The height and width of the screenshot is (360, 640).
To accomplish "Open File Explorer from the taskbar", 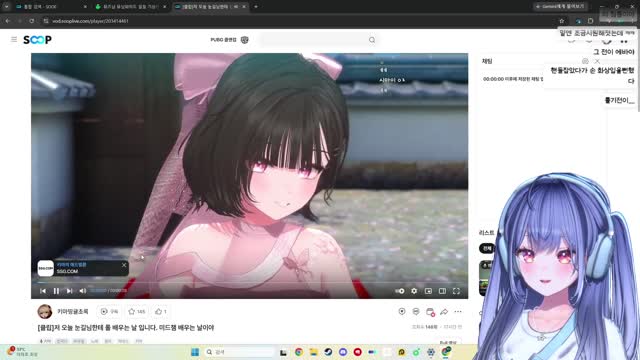I will pyautogui.click(x=313, y=352).
